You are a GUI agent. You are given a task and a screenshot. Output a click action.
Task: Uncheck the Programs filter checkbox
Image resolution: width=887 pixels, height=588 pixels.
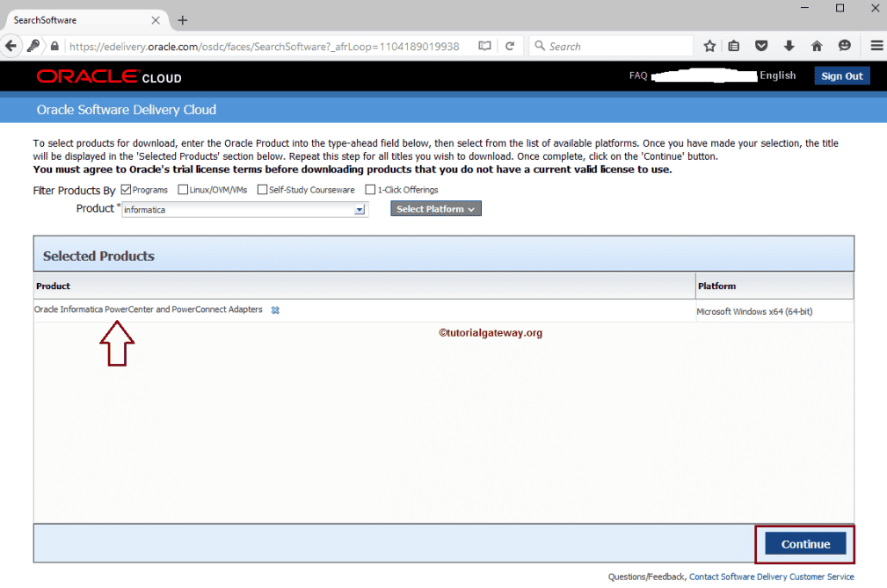127,189
